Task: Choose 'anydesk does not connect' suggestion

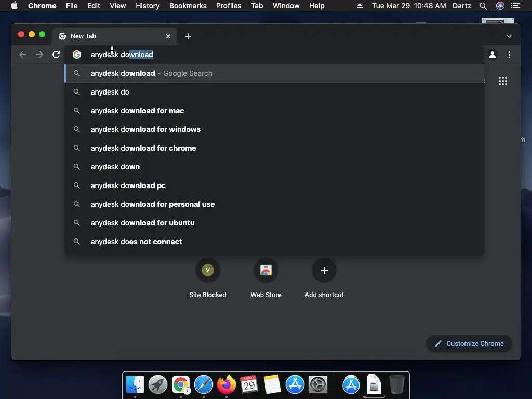Action: (x=274, y=241)
